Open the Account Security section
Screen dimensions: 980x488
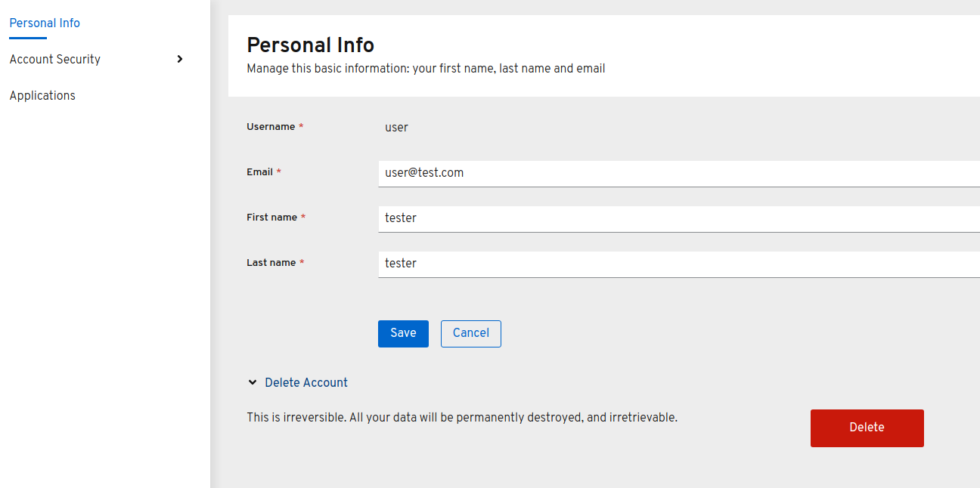tap(54, 59)
